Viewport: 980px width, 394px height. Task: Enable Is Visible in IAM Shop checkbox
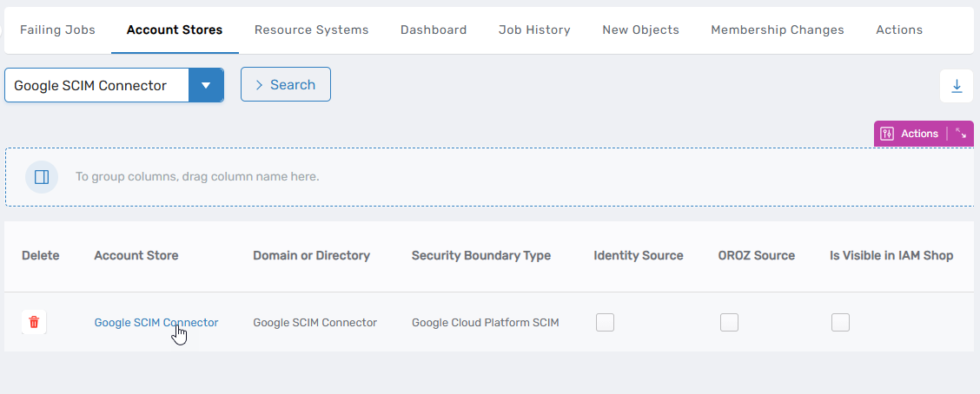(840, 322)
